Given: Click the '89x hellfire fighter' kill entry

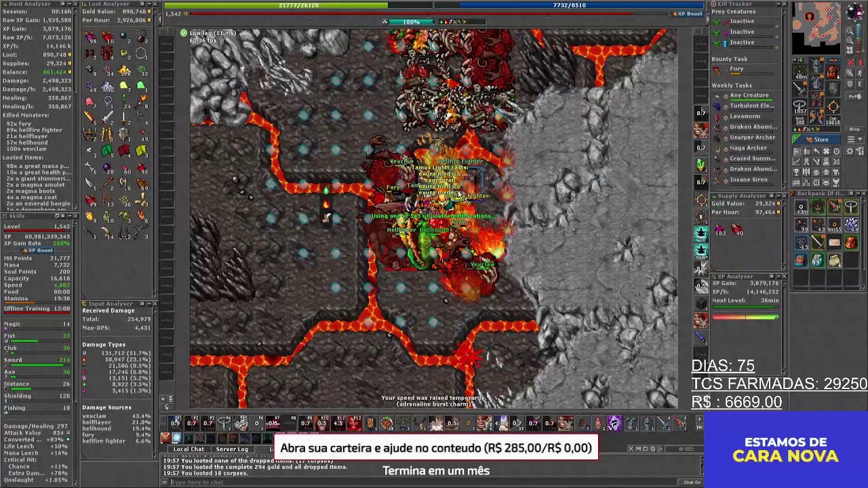Looking at the screenshot, I should [34, 130].
